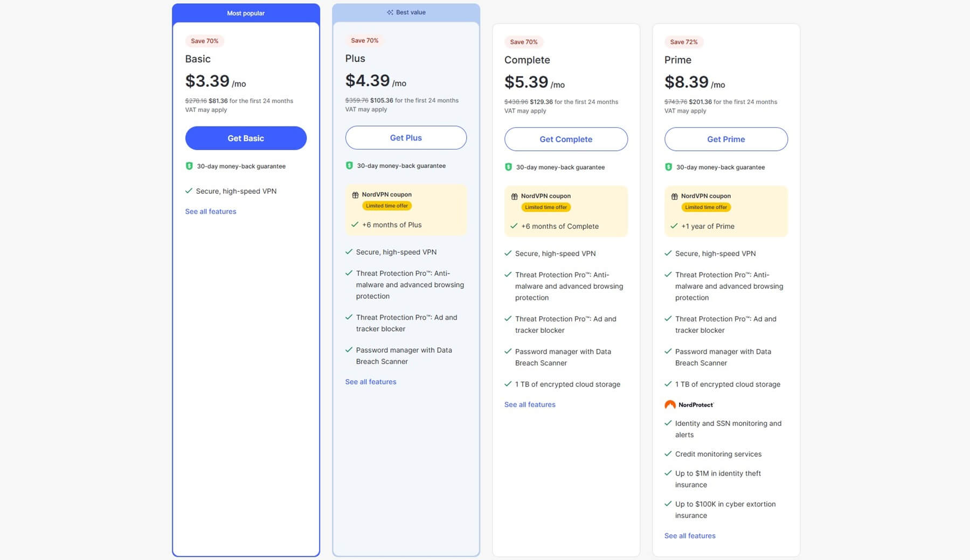Click the $105.36 for the first 24 months text
The height and width of the screenshot is (560, 970).
[x=414, y=100]
